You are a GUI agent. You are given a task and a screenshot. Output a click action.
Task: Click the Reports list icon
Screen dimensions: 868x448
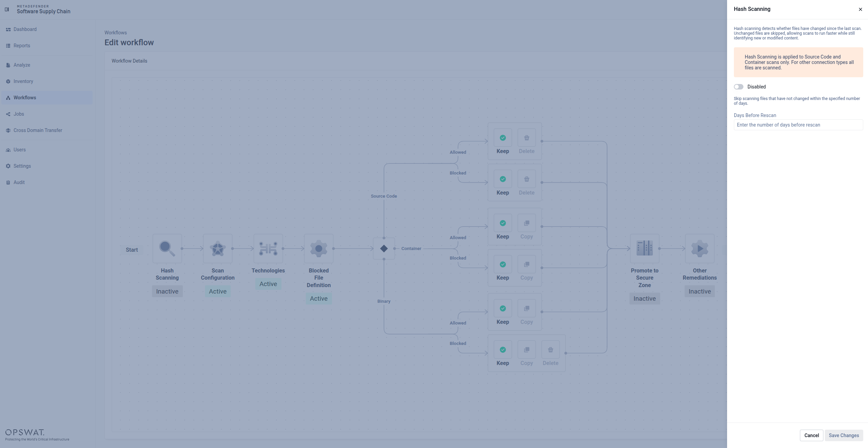coord(8,46)
